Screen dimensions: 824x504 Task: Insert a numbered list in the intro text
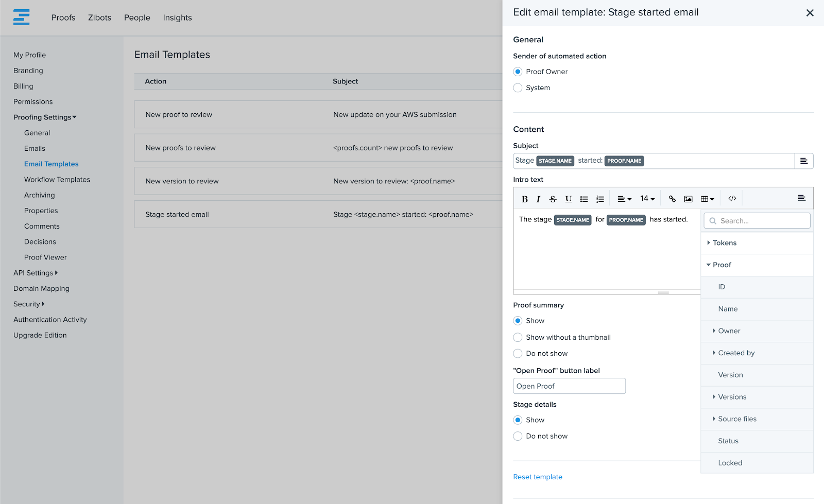(x=600, y=199)
